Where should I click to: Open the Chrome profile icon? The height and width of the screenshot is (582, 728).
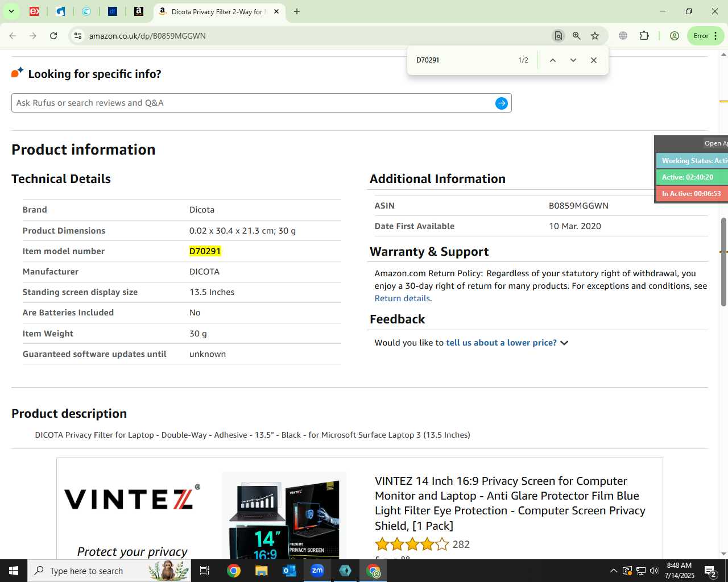pos(675,36)
